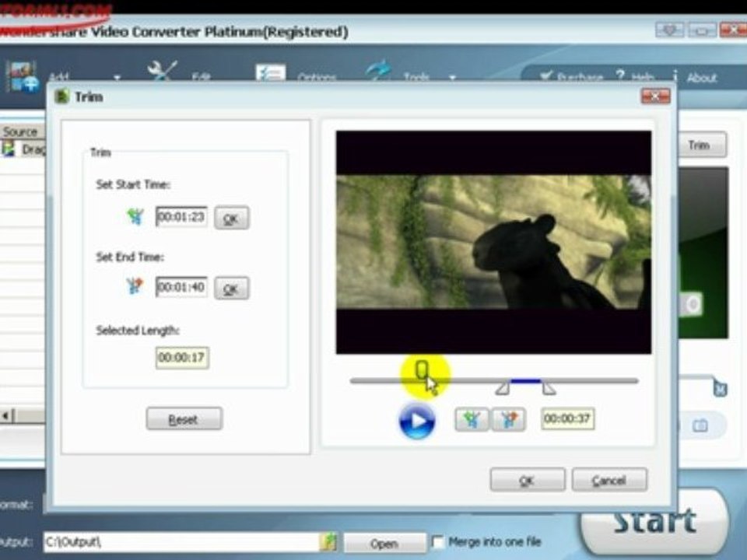Viewport: 747px width, 560px height.
Task: Click the Set End Time input field
Action: click(181, 287)
